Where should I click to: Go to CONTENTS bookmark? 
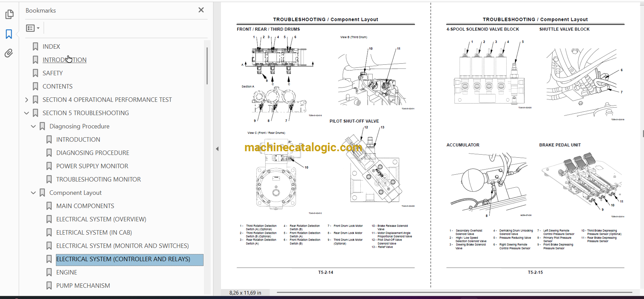(58, 86)
